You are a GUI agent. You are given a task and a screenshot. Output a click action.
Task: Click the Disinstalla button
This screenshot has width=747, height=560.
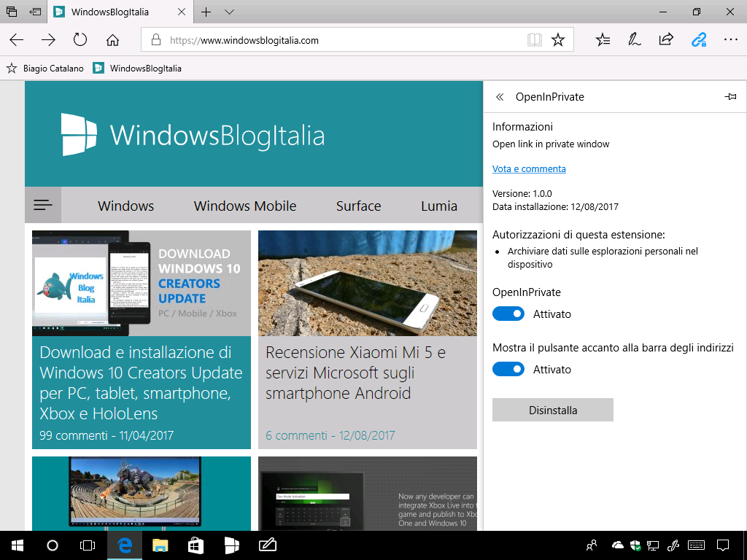553,410
